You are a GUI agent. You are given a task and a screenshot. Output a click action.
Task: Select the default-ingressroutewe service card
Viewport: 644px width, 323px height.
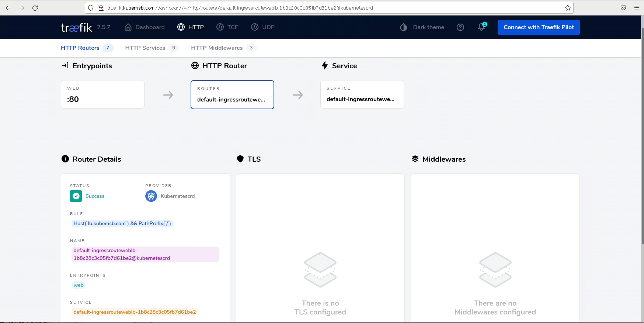pos(362,95)
